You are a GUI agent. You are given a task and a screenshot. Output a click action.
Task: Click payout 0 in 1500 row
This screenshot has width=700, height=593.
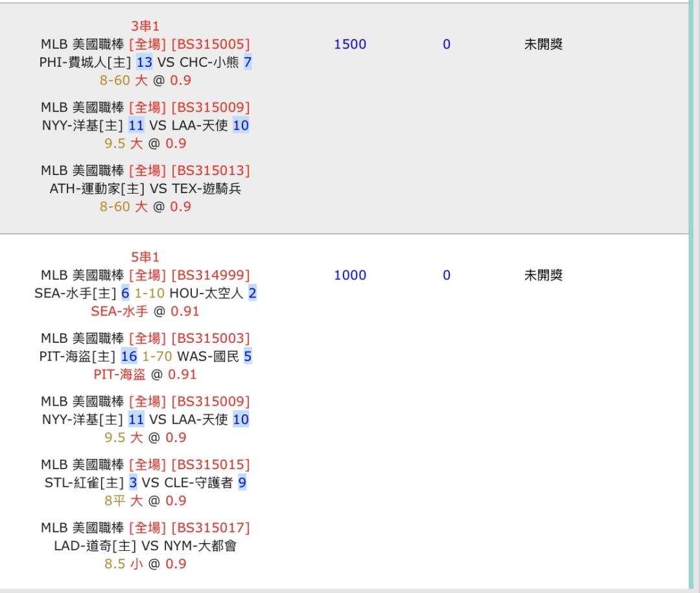[x=447, y=44]
